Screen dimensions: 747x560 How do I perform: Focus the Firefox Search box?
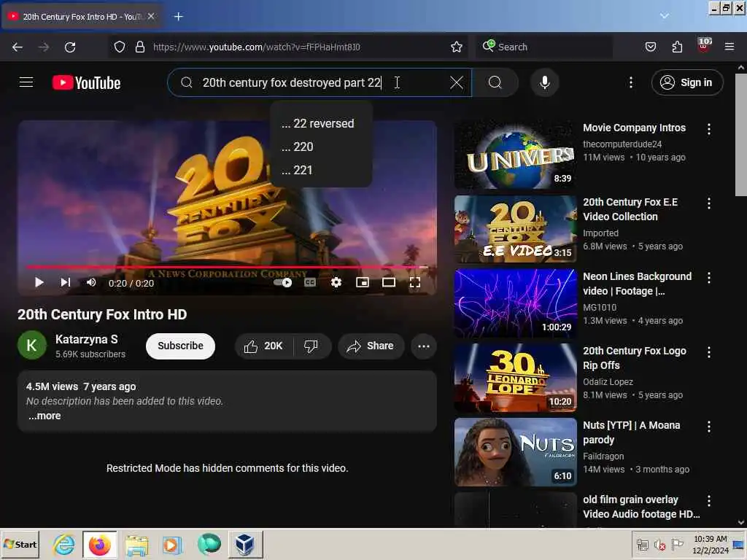point(543,47)
